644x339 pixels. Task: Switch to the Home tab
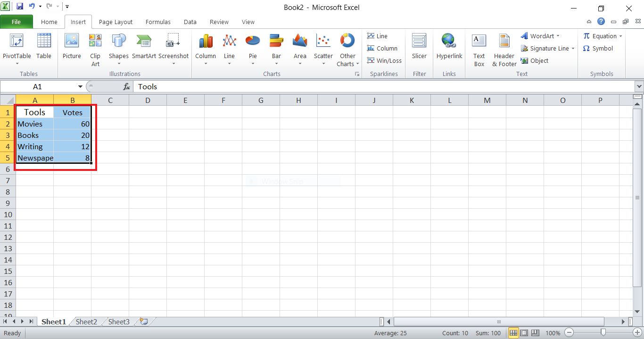[x=49, y=22]
